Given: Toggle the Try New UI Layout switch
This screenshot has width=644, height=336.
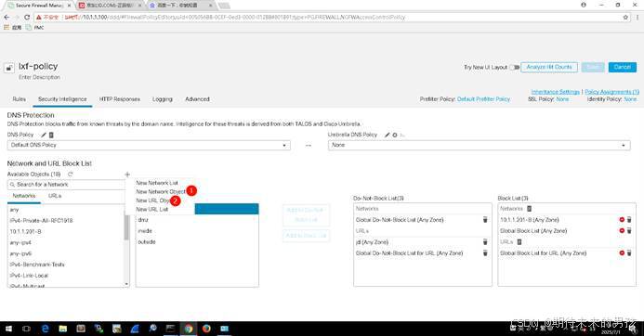Looking at the screenshot, I should (x=514, y=67).
